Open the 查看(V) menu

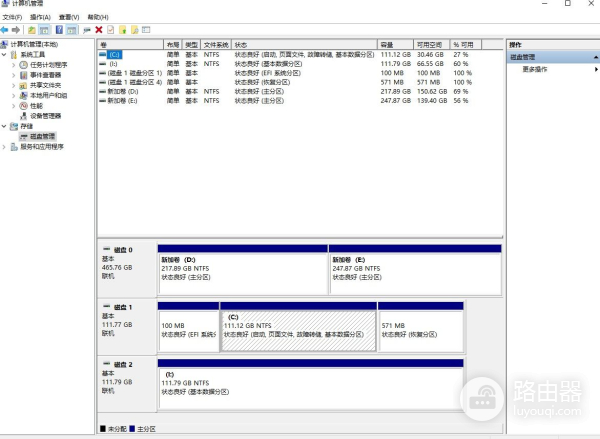[x=68, y=17]
